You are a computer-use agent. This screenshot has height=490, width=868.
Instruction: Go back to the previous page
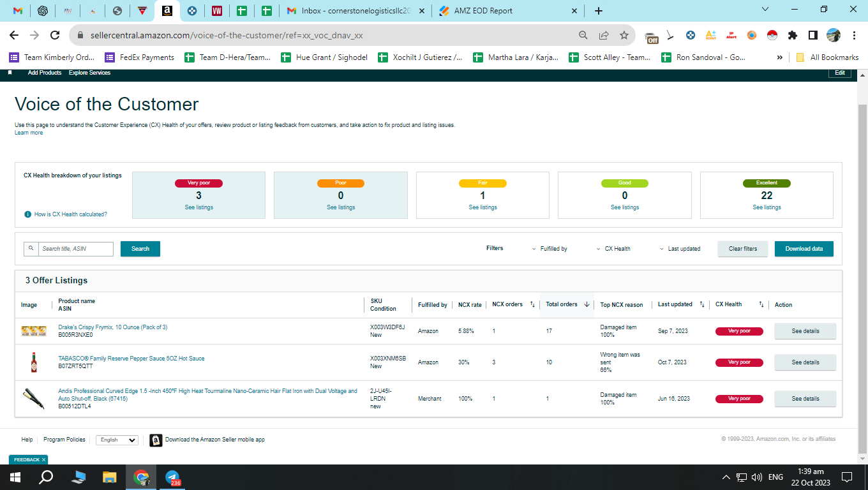[14, 35]
